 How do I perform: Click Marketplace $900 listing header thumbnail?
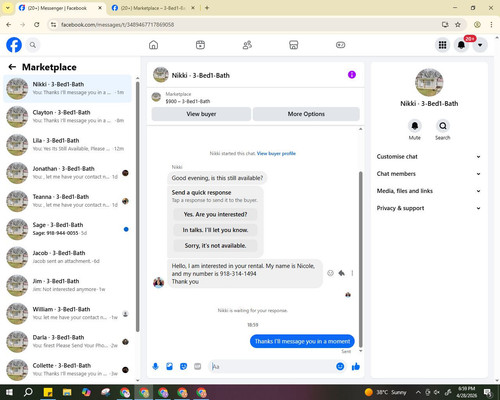[156, 97]
